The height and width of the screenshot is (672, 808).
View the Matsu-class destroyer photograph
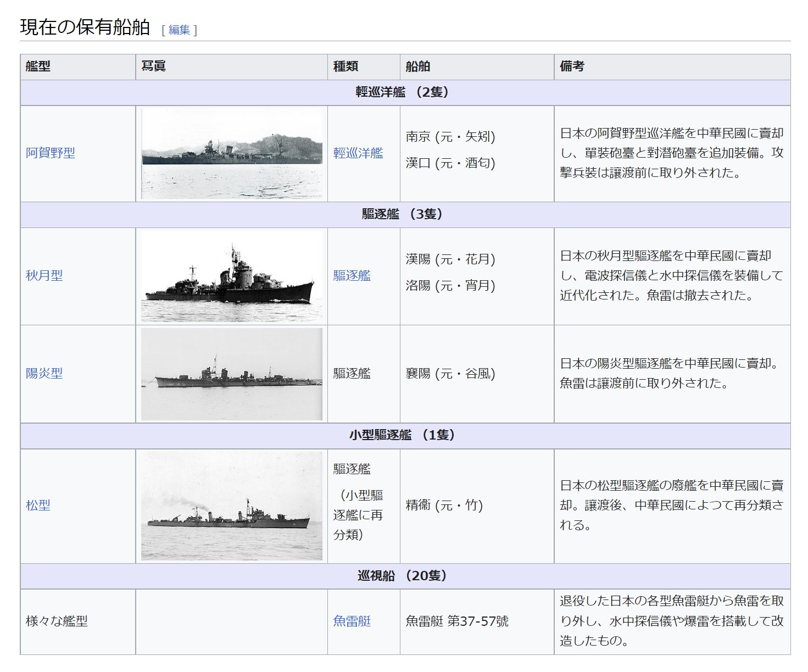(x=232, y=507)
